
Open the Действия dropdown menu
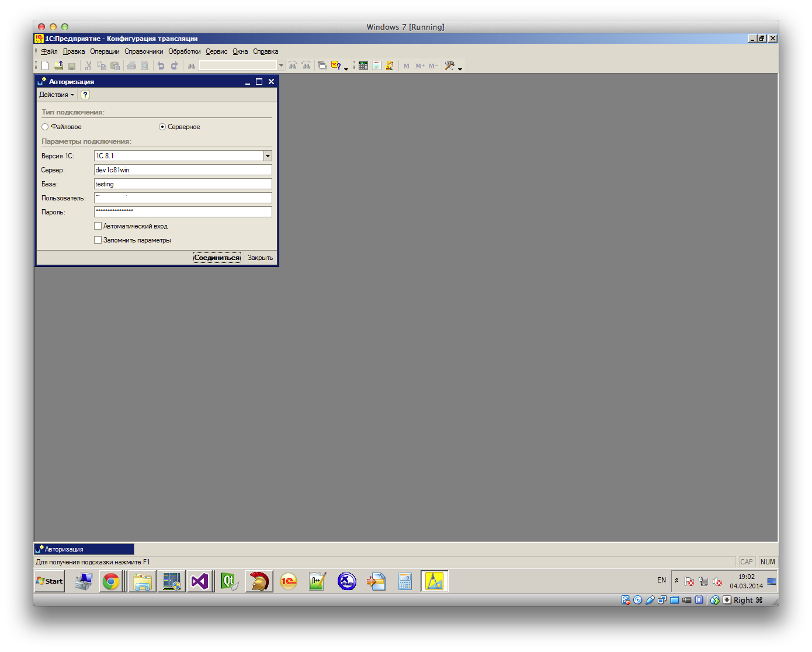[x=57, y=95]
